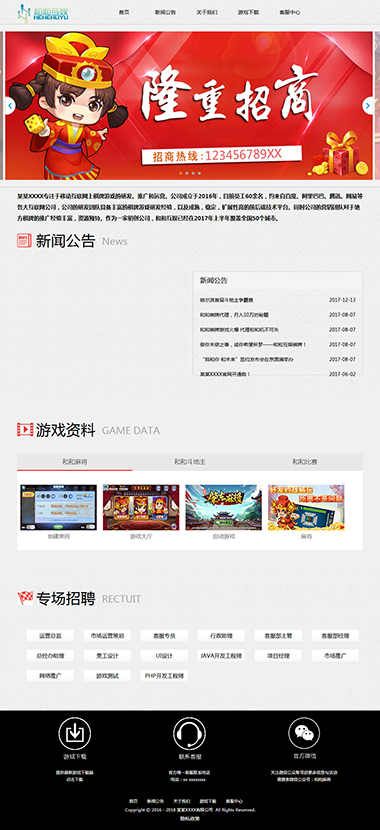This screenshot has height=830, width=380.
Task: Click the game download circle icon
Action: (x=75, y=734)
